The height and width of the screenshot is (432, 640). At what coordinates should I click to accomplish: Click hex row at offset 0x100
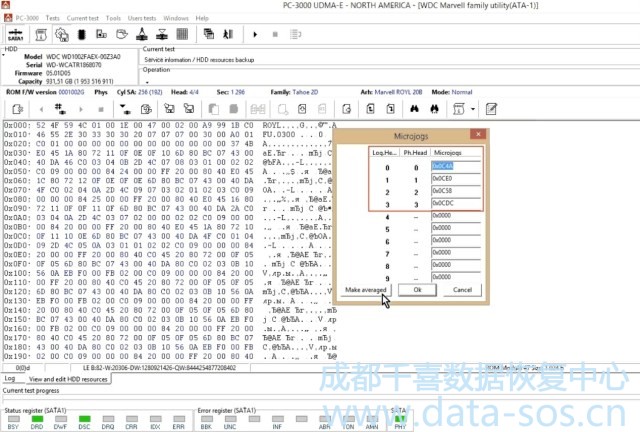[170, 273]
